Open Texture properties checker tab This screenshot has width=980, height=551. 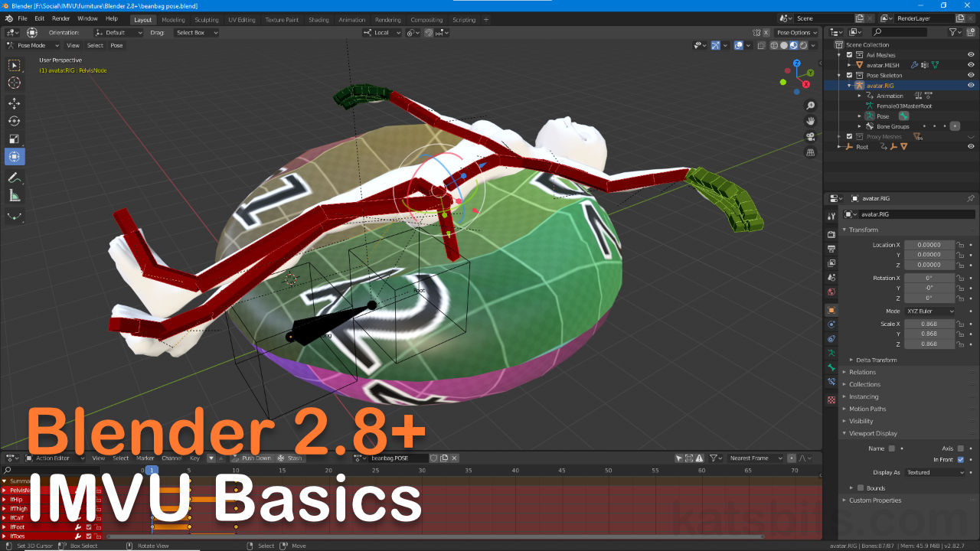click(x=831, y=399)
